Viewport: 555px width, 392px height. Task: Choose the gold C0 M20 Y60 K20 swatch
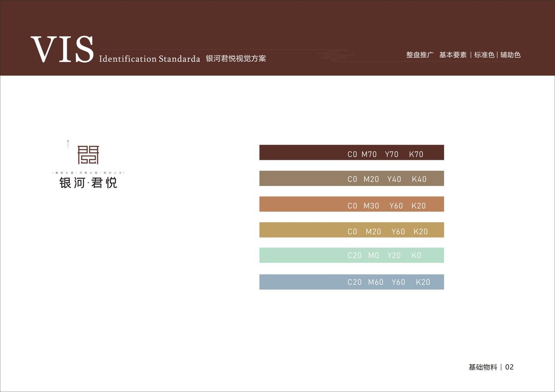[x=351, y=230]
